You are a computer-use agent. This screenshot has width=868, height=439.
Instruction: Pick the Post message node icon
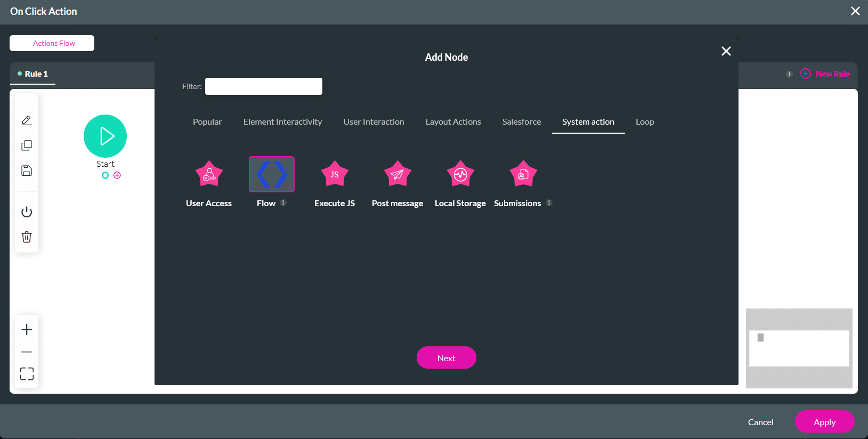[398, 174]
